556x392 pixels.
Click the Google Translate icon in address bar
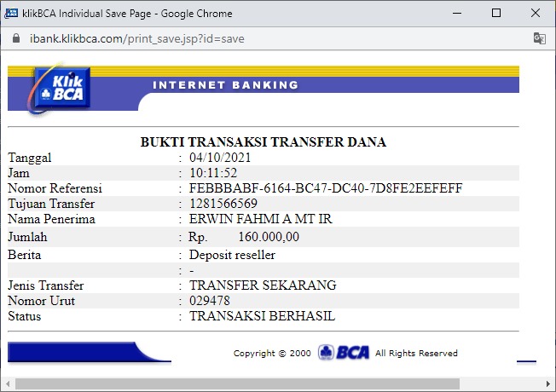(539, 38)
